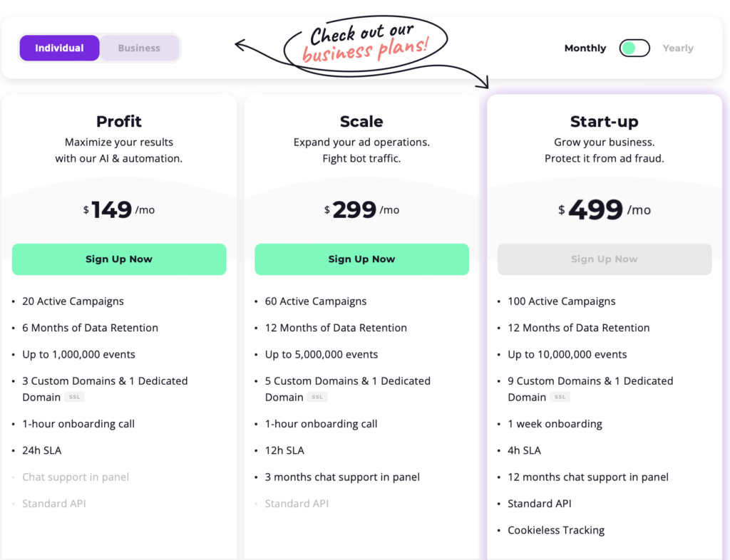The height and width of the screenshot is (560, 730).
Task: Click the SSL badge in Scale plan
Action: pyautogui.click(x=317, y=398)
